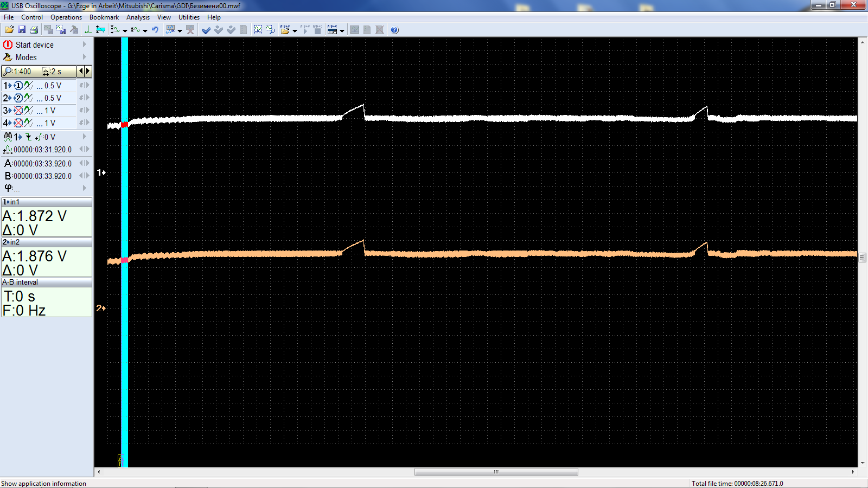Click the blue checkmark bookmark icon
868x488 pixels.
point(206,30)
